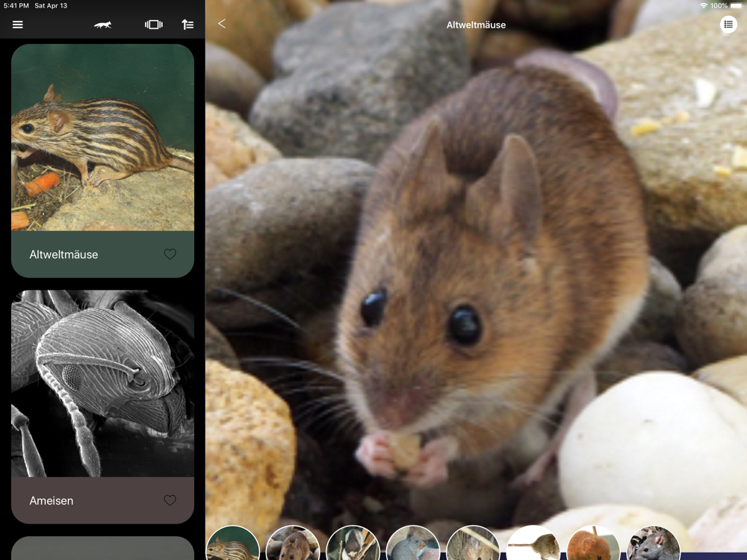Viewport: 747px width, 560px height.
Task: Check the Wi-Fi status icon
Action: point(704,6)
